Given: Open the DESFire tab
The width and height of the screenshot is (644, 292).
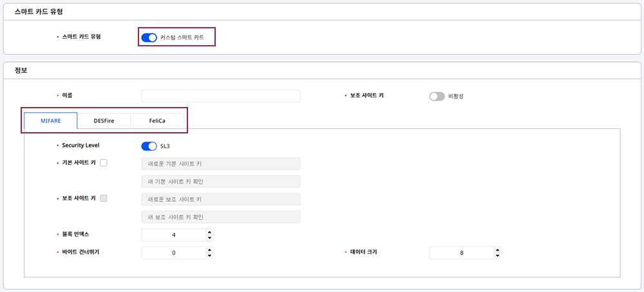Looking at the screenshot, I should (104, 121).
